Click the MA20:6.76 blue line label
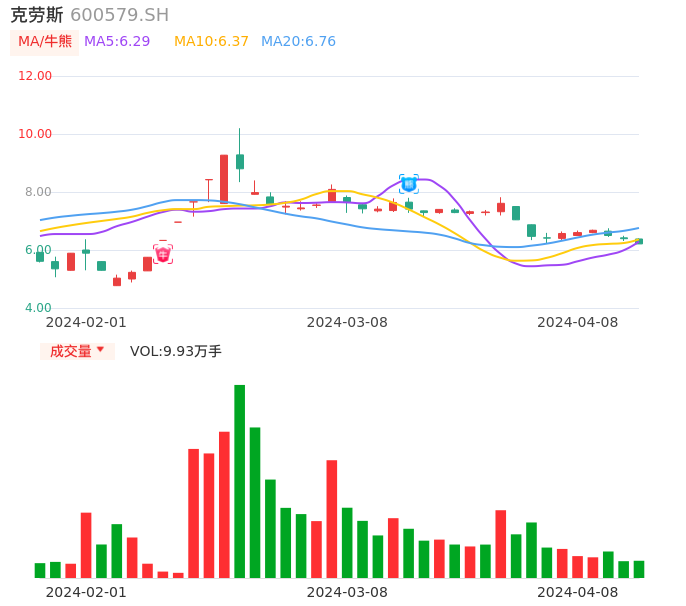This screenshot has height=606, width=686. click(298, 42)
